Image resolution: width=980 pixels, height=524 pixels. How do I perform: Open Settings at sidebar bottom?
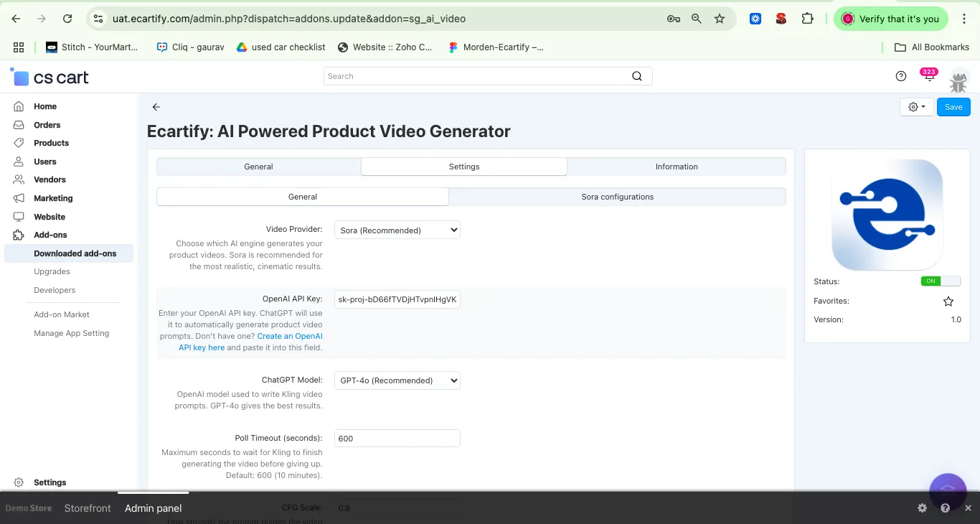tap(50, 482)
